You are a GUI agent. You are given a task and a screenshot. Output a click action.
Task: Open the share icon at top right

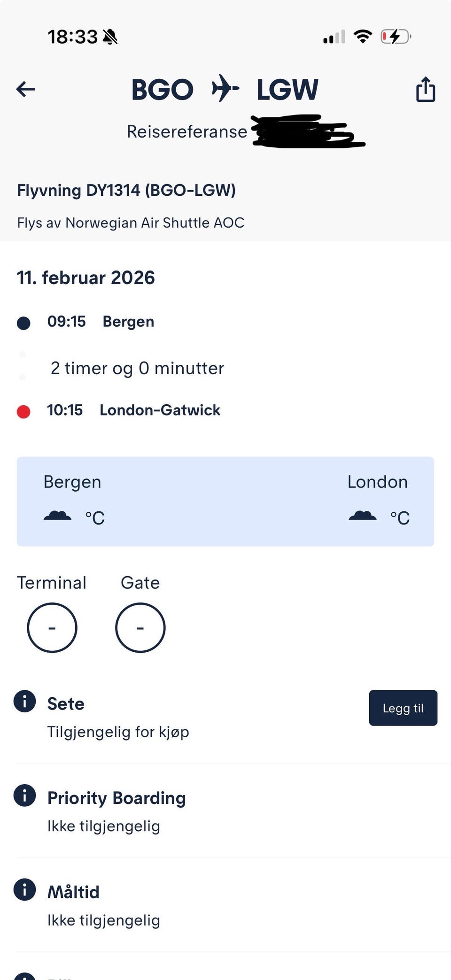coord(425,89)
